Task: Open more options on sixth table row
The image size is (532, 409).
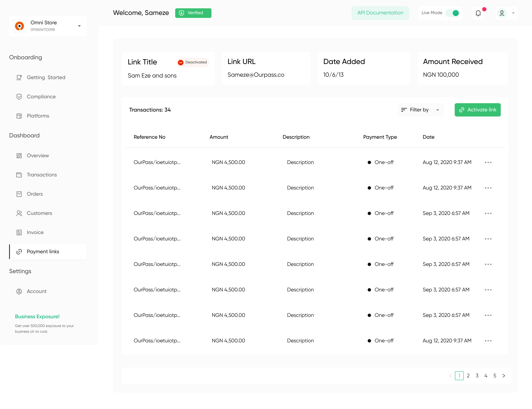Action: pos(488,290)
